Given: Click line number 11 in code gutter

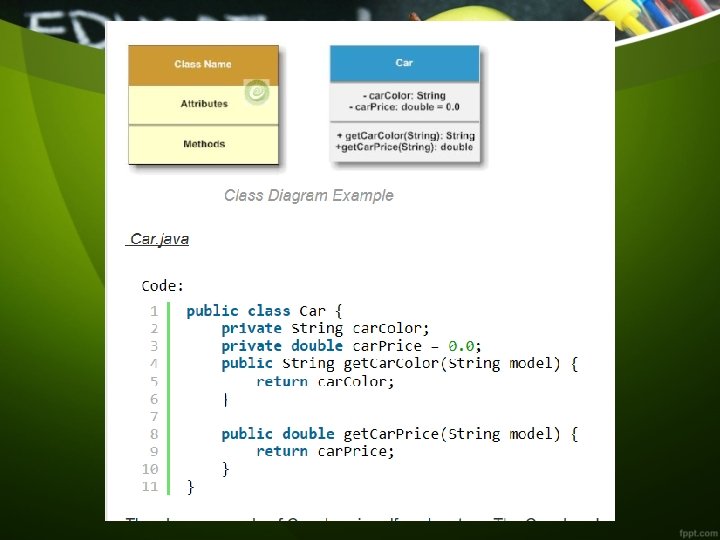Looking at the screenshot, I should 150,487.
